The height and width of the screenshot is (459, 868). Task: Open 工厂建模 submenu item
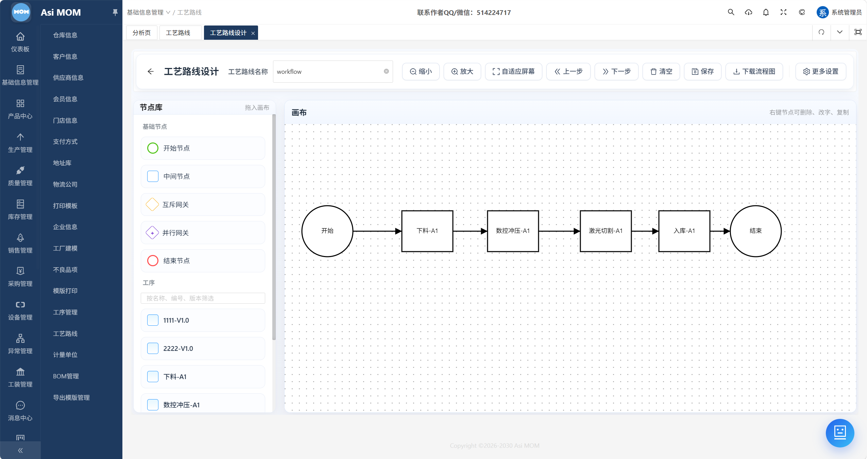point(65,248)
